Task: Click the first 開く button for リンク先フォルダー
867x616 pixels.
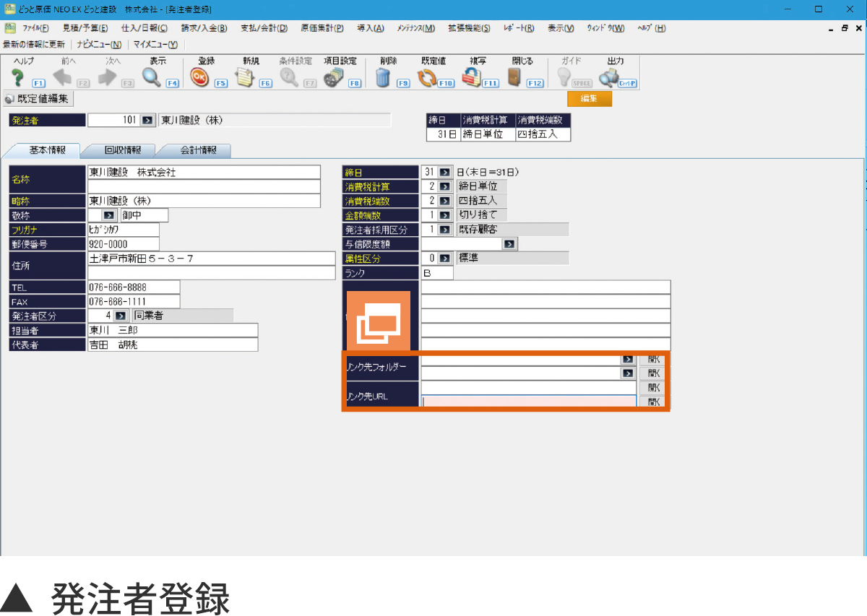Action: coord(652,359)
